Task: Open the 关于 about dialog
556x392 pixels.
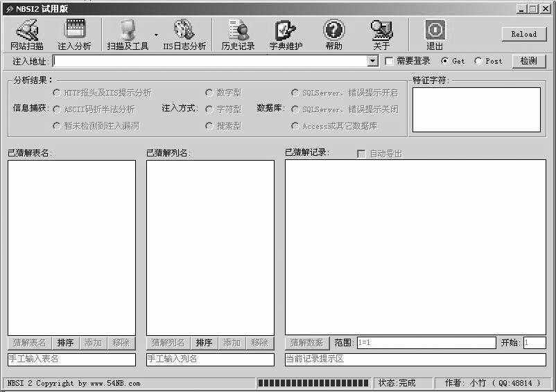Action: pyautogui.click(x=381, y=35)
